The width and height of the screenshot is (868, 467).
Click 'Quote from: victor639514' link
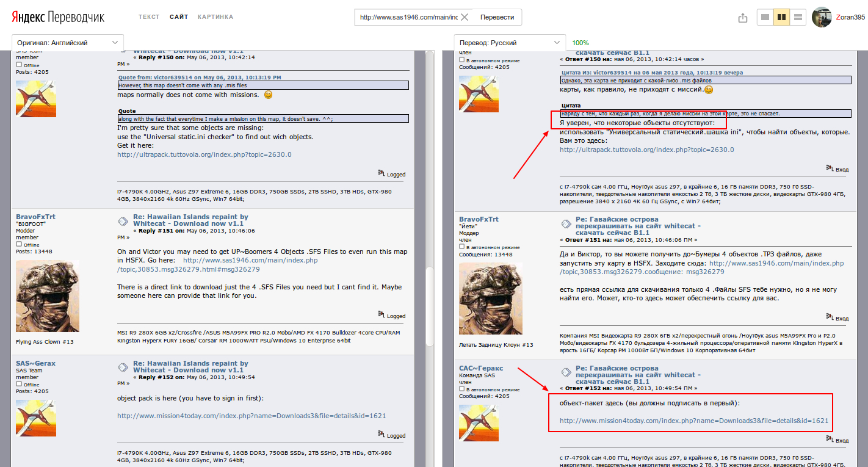200,78
